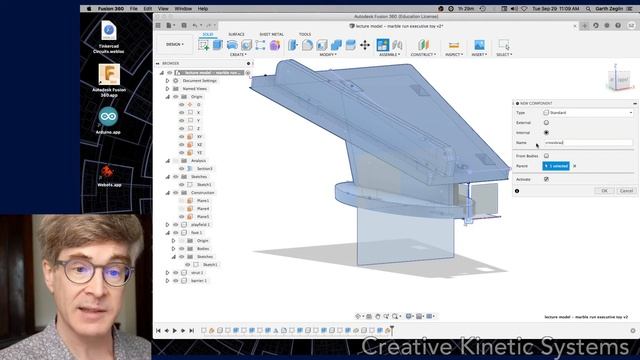
Task: Clear the Parent selection with the X
Action: 575,166
